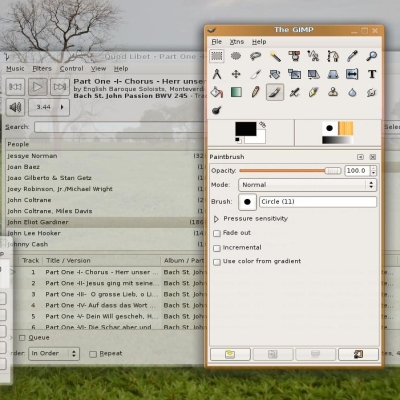
Task: Select the Crop knife tool
Action: click(x=255, y=74)
